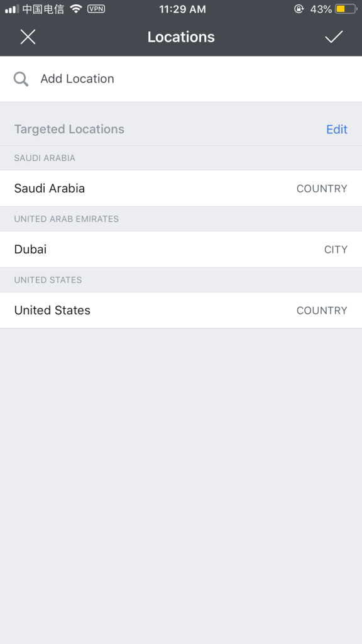Select the United States location row
Viewport: 362px width, 644px height.
181,310
